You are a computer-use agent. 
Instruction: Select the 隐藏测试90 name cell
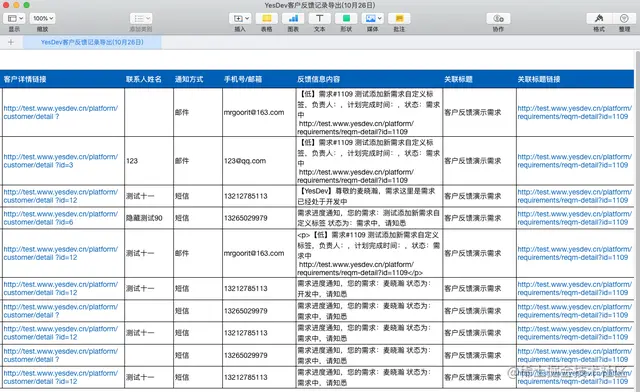(149, 218)
